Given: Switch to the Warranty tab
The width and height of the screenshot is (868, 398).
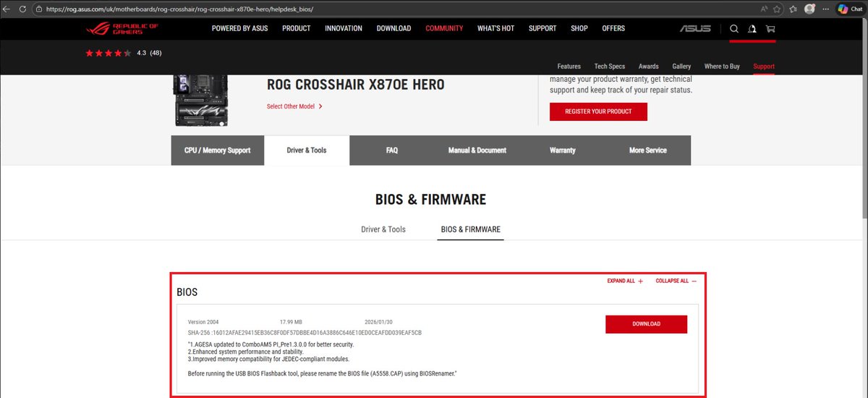Looking at the screenshot, I should [x=563, y=151].
